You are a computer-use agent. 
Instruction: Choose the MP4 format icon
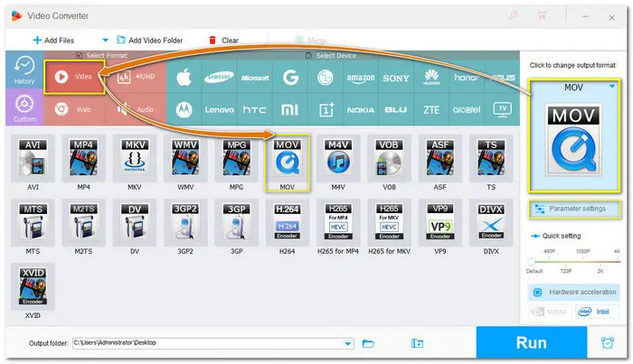coord(83,158)
